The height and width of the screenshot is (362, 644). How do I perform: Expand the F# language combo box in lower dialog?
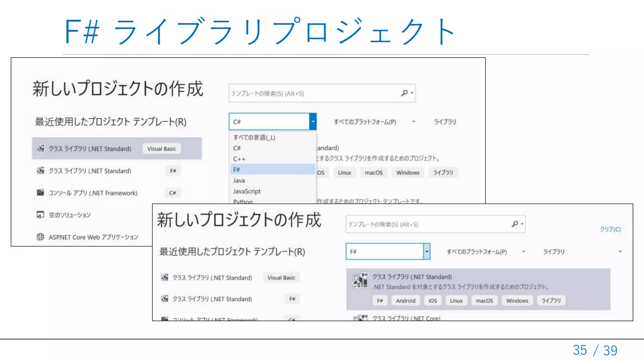click(427, 251)
